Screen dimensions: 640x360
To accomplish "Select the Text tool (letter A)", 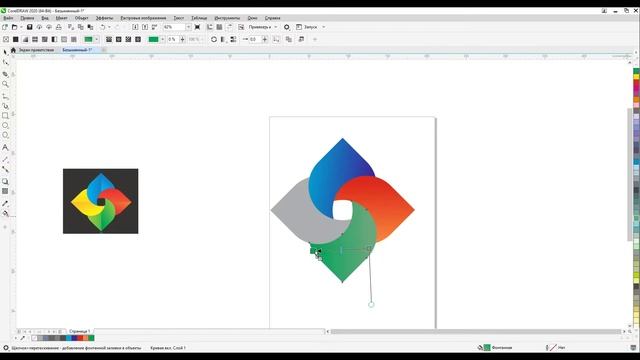I will (x=5, y=147).
